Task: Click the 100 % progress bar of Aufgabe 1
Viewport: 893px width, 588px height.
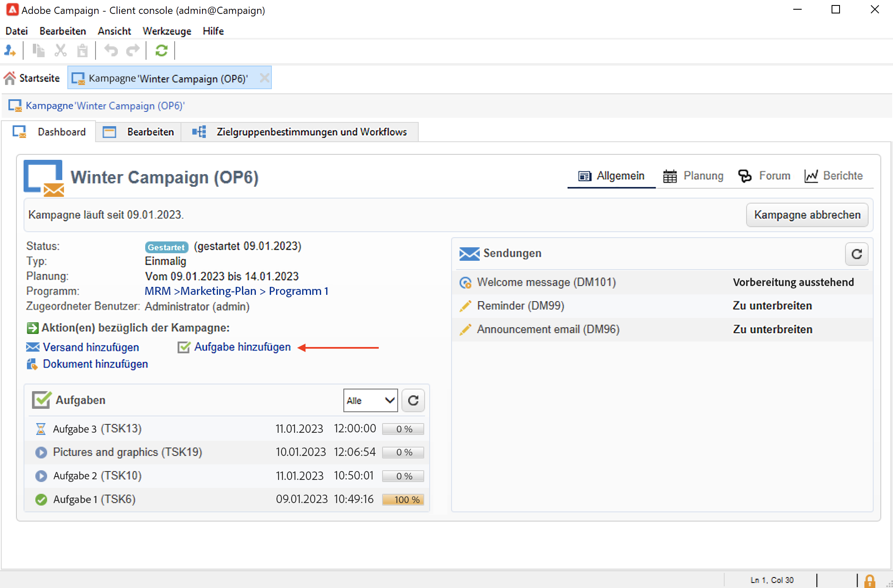Action: click(x=403, y=500)
